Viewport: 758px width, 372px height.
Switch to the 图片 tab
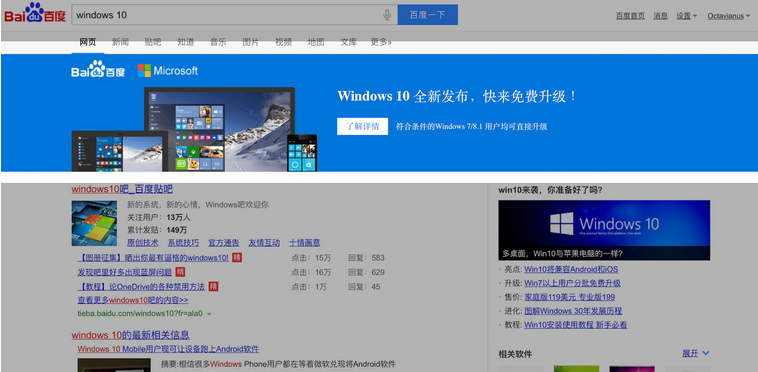[x=250, y=42]
